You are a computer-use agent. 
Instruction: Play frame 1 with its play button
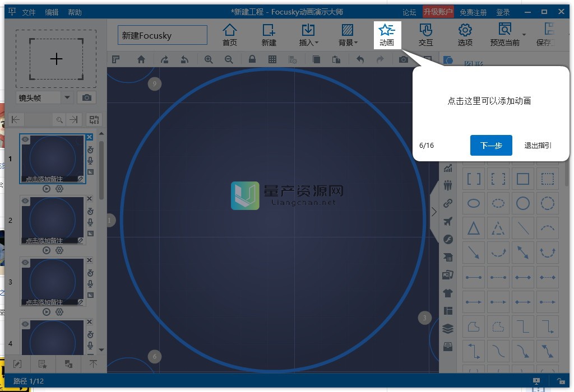pos(46,189)
